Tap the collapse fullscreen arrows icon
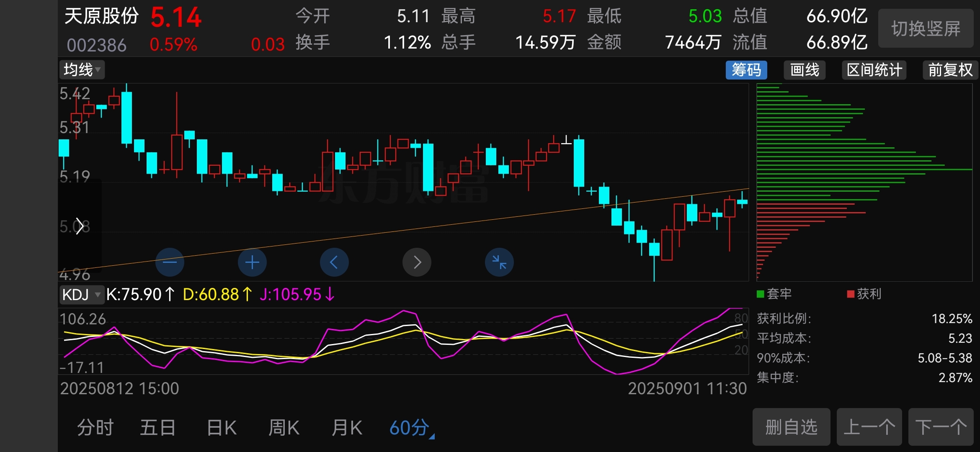 click(x=499, y=262)
